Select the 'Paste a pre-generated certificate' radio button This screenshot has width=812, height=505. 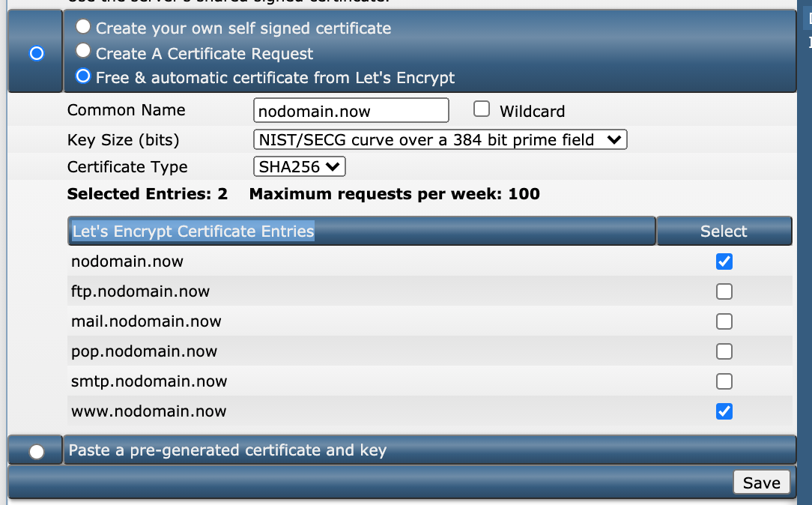36,452
